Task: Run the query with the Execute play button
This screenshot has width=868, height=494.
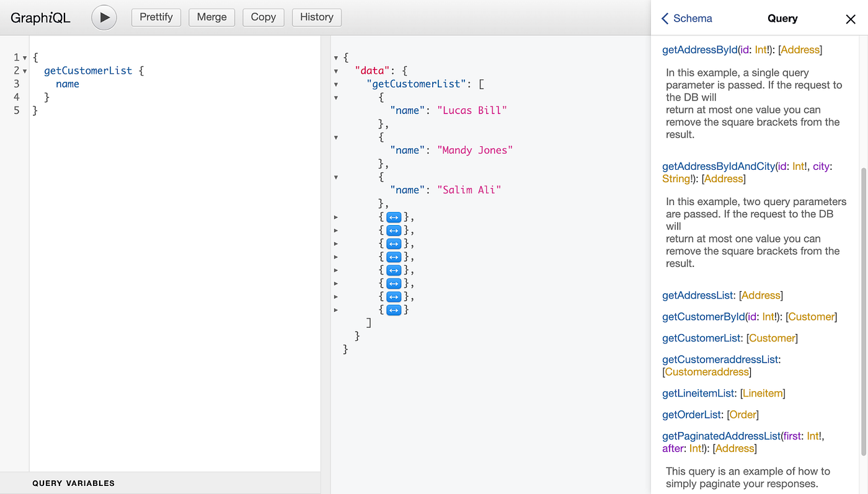Action: (x=104, y=17)
